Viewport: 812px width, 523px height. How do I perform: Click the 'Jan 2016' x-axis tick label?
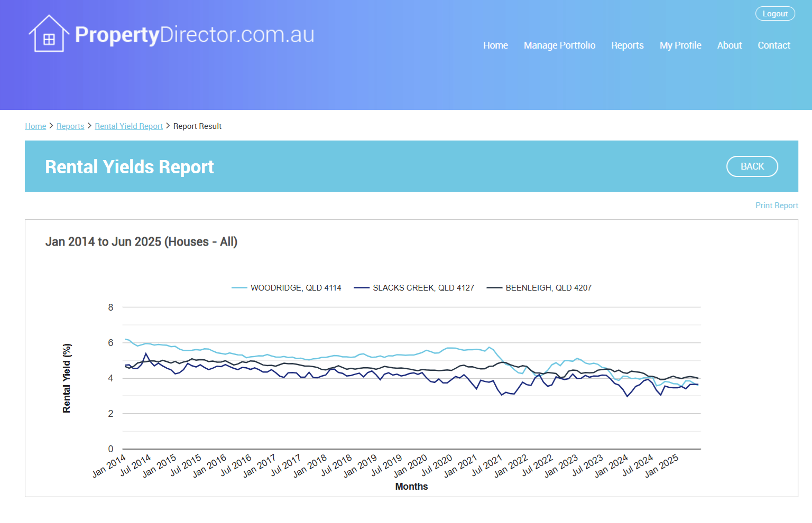[x=210, y=465]
